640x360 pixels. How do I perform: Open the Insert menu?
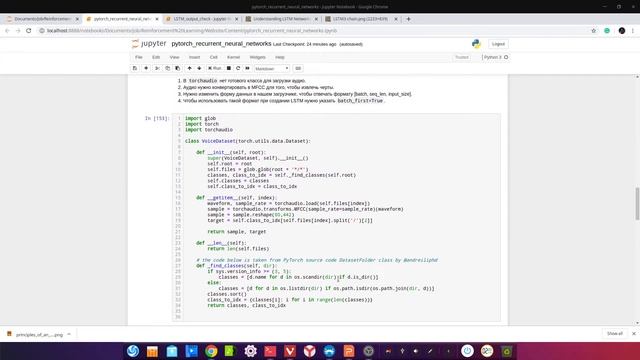[x=194, y=57]
